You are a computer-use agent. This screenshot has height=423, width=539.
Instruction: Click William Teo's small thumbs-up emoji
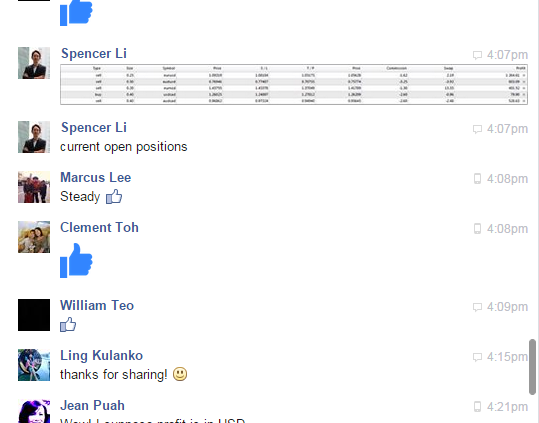(x=68, y=324)
